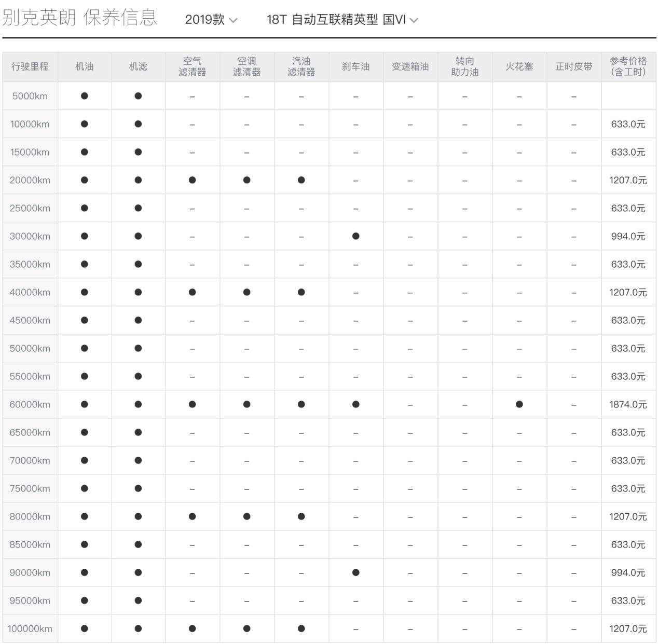Viewport: 658px width, 644px height.
Task: Click the 空调滤清器 dot at 80000km
Action: (x=246, y=516)
